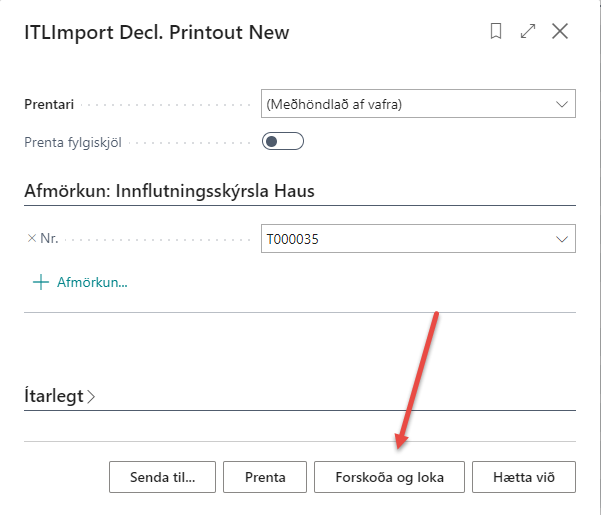
Task: Add a filter via the Afmörkun... link
Action: [92, 282]
